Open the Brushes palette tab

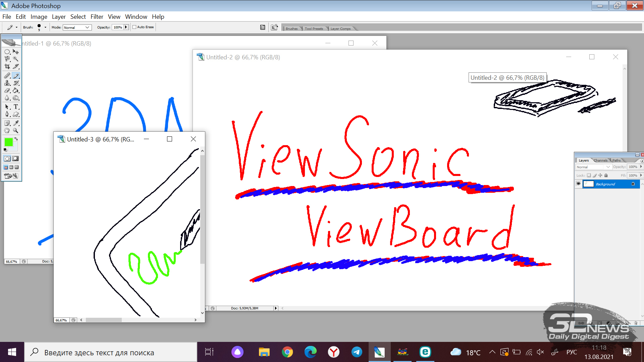click(x=291, y=29)
